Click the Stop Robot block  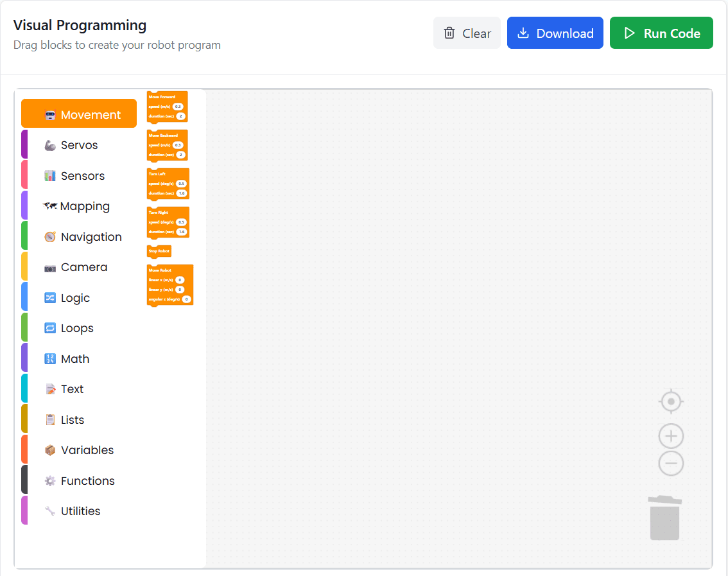click(159, 251)
